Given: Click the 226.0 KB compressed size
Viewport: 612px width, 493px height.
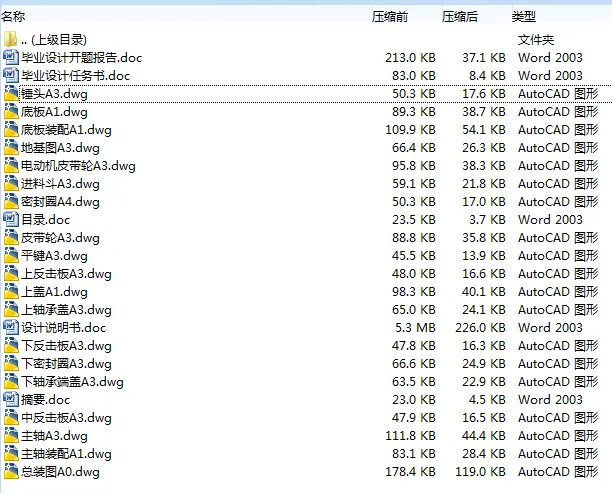Looking at the screenshot, I should coord(480,327).
